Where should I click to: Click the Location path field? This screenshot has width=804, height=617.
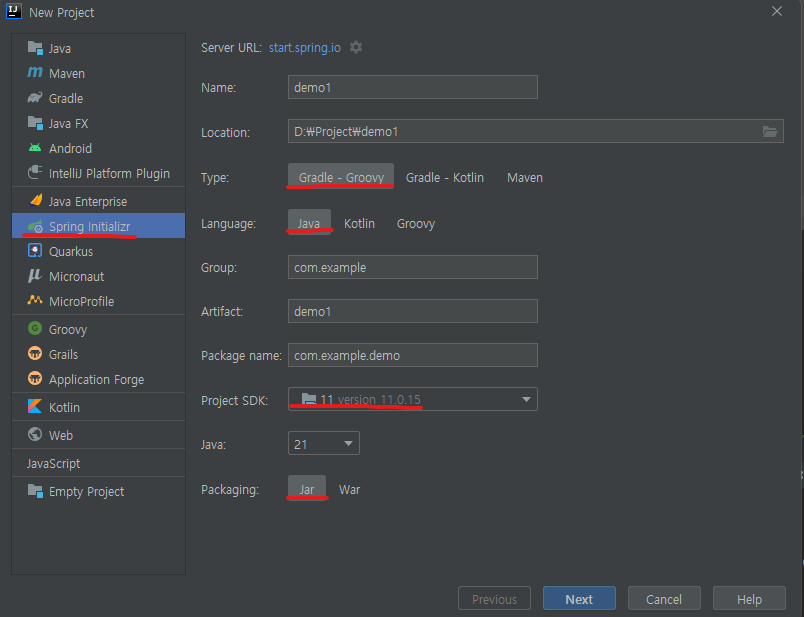tap(536, 131)
